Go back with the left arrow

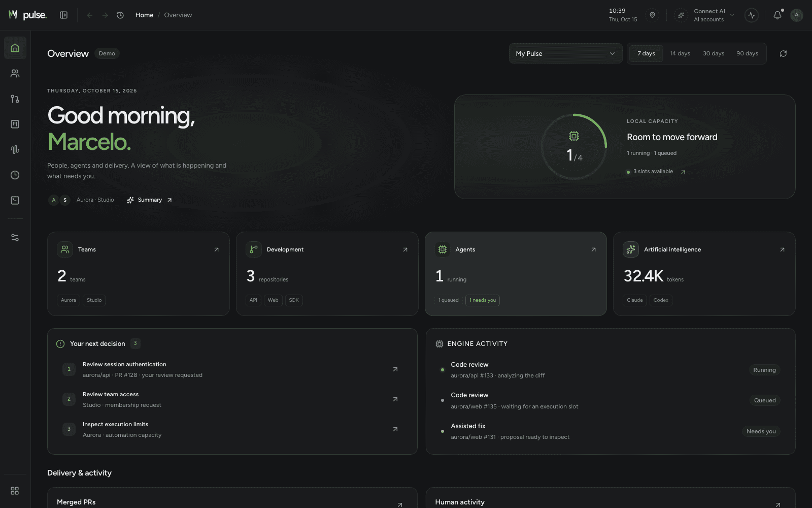(90, 15)
